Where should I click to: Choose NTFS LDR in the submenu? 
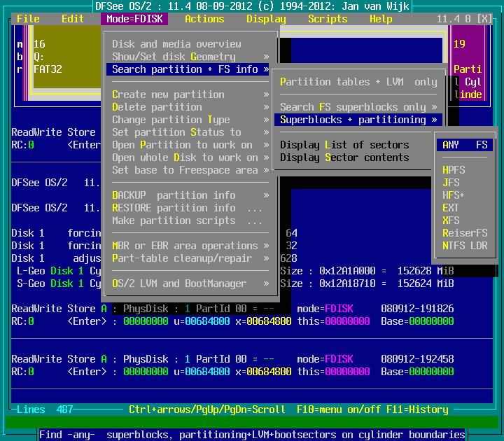pos(465,246)
